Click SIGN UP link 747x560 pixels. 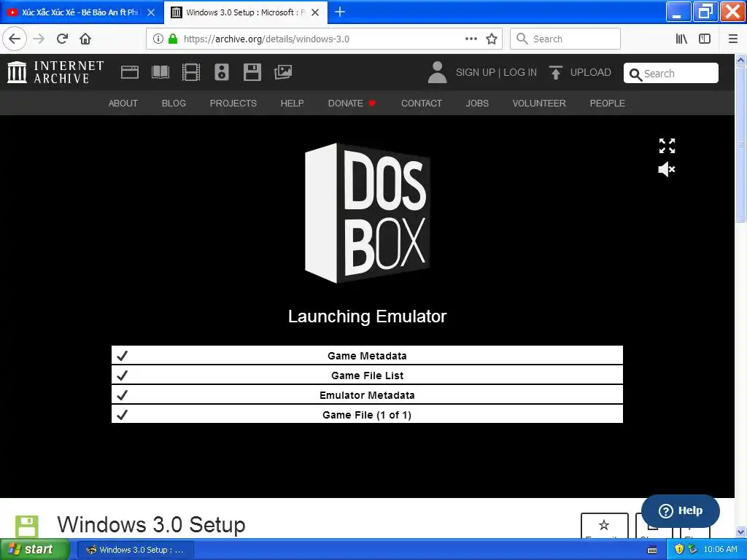point(475,72)
